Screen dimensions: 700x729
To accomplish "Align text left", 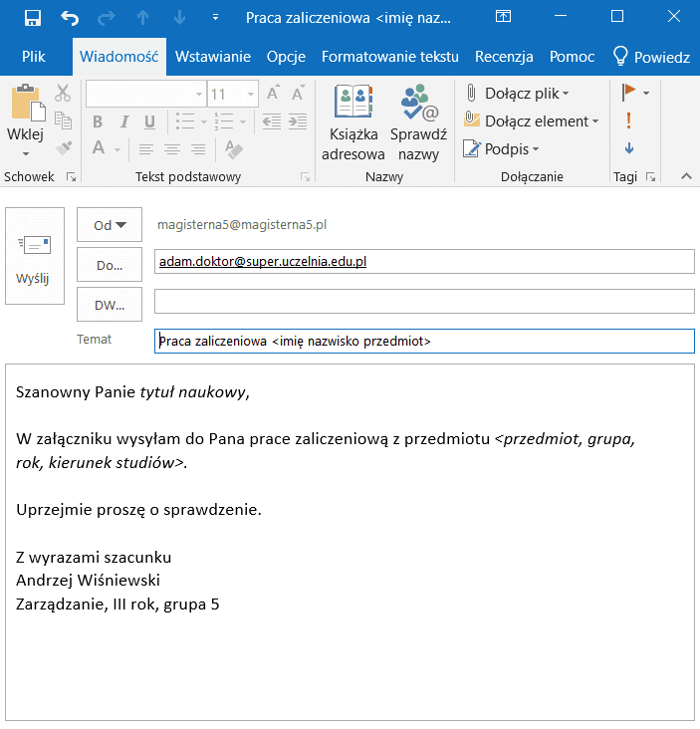I will (146, 149).
